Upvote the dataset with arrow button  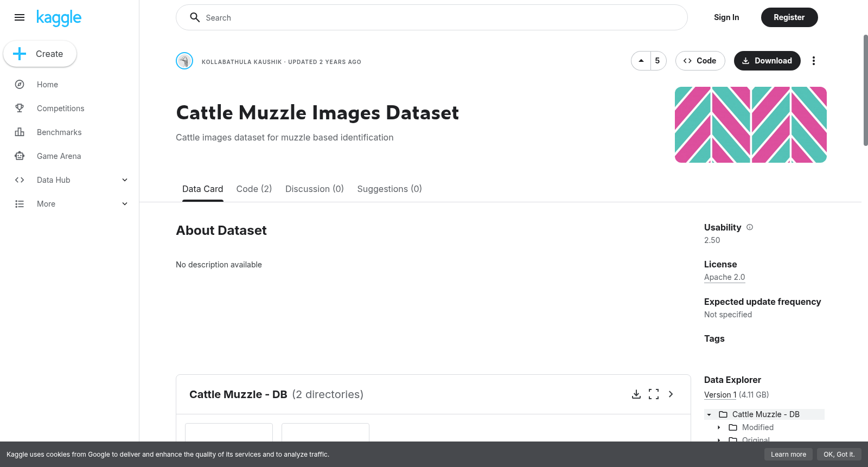click(x=641, y=61)
